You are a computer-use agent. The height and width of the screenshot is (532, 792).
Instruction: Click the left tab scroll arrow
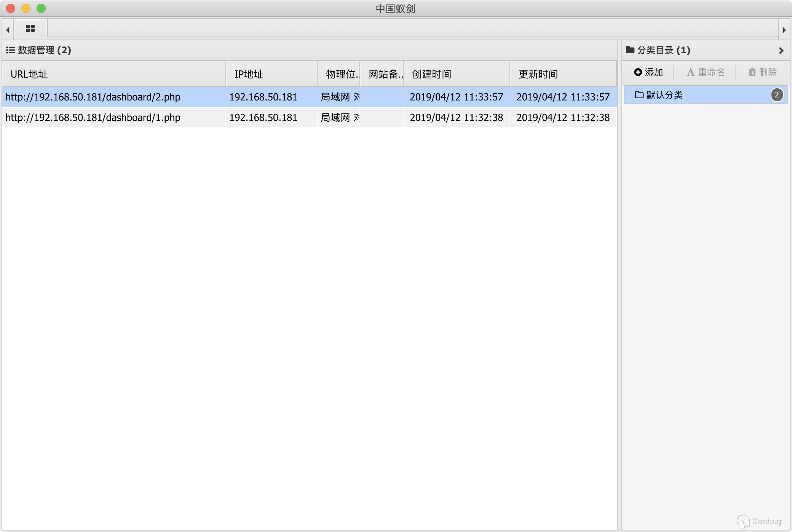(x=8, y=30)
